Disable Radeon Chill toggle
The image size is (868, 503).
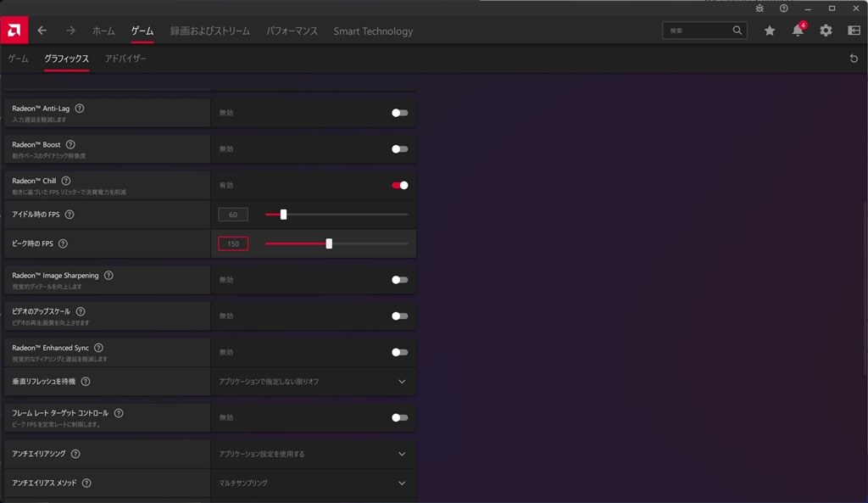pyautogui.click(x=400, y=185)
